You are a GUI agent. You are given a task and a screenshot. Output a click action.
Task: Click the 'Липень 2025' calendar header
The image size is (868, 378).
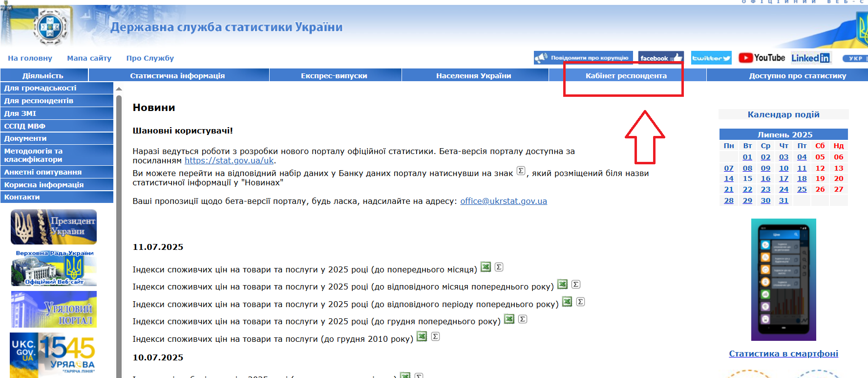[784, 134]
